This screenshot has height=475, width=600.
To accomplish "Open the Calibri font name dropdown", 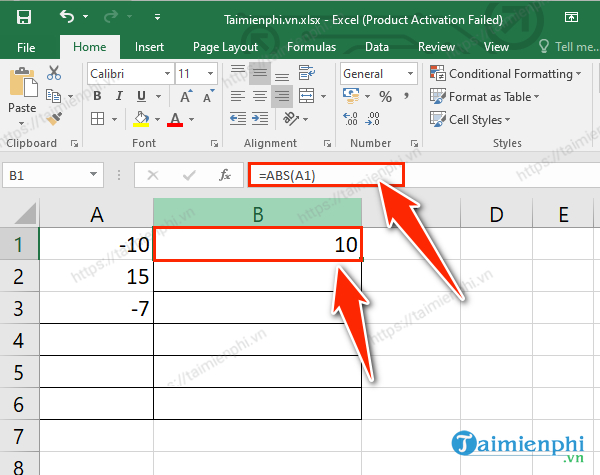I will click(x=129, y=74).
